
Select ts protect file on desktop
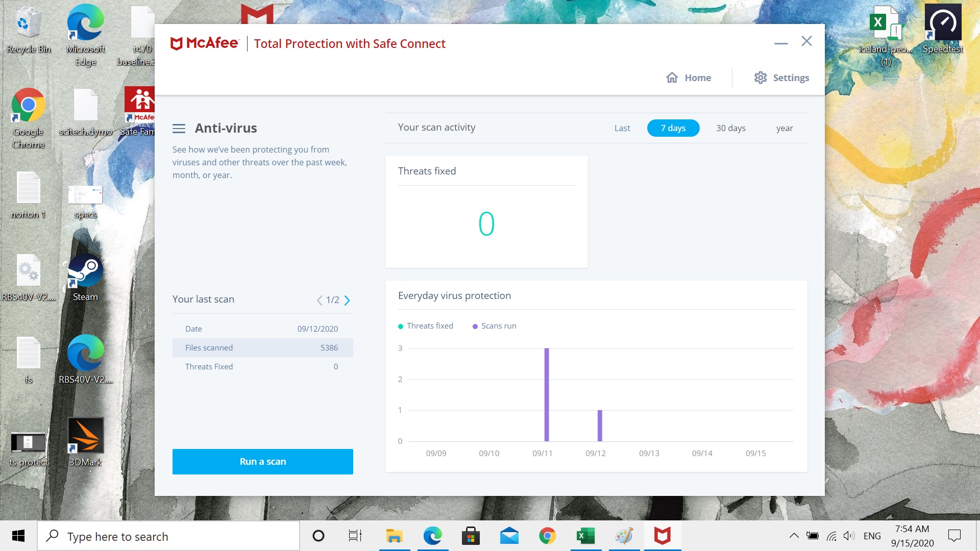(29, 448)
